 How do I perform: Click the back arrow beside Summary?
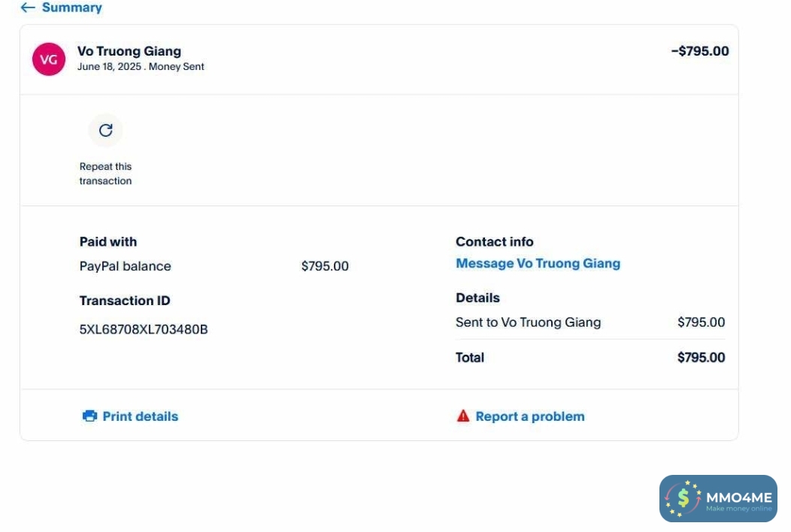pyautogui.click(x=28, y=8)
